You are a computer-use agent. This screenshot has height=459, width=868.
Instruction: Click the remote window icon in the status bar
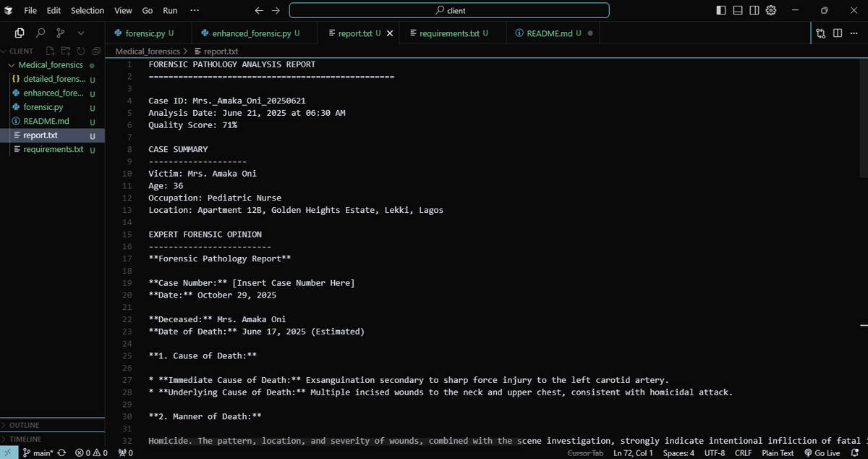point(7,452)
